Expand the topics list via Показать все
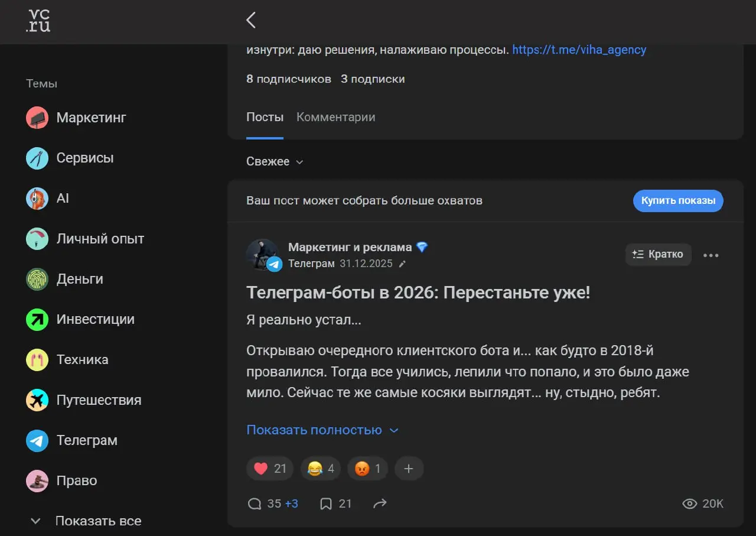Screen dimensions: 756x536 point(97,521)
